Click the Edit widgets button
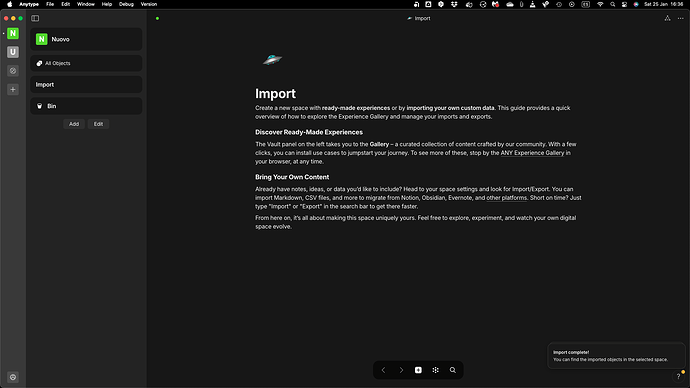Image resolution: width=690 pixels, height=388 pixels. click(98, 124)
